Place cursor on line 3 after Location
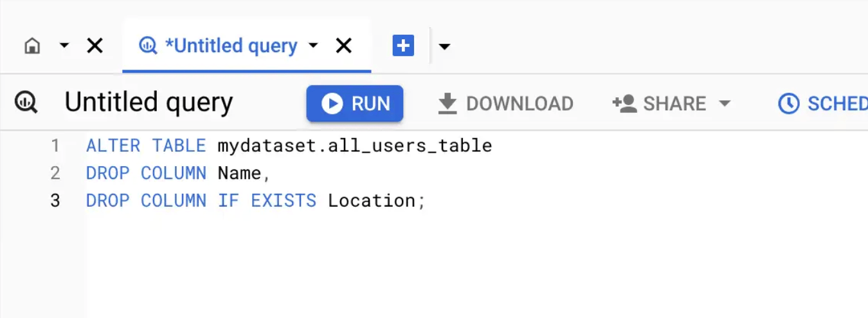Screen dimensions: 868x318 [x=417, y=201]
